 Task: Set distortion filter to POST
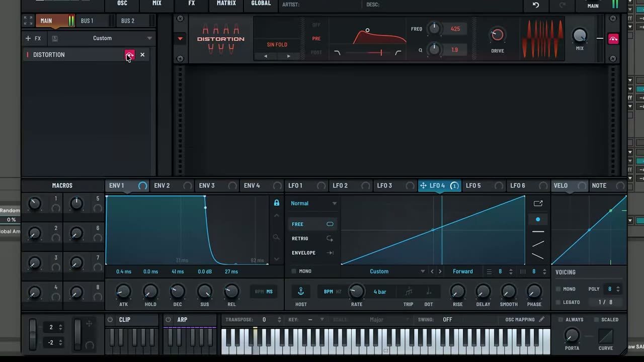click(316, 52)
